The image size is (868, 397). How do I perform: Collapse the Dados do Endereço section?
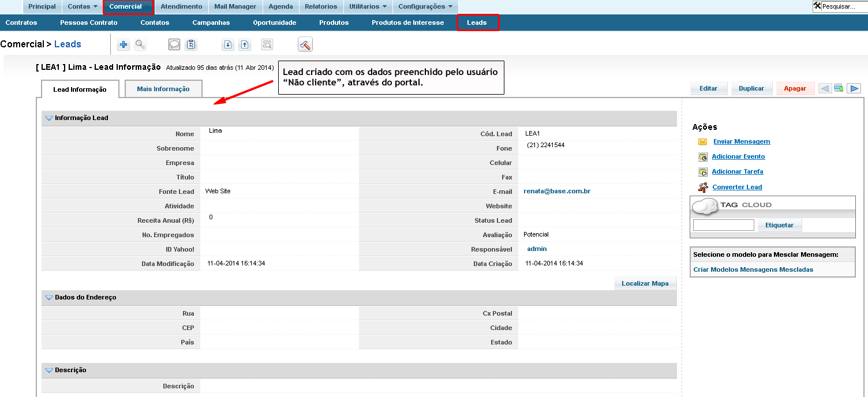click(49, 298)
